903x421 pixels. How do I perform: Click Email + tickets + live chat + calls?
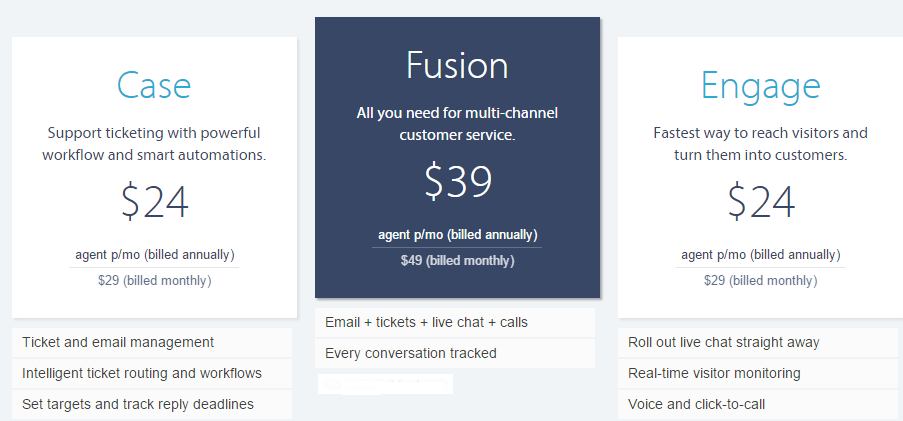pyautogui.click(x=455, y=323)
